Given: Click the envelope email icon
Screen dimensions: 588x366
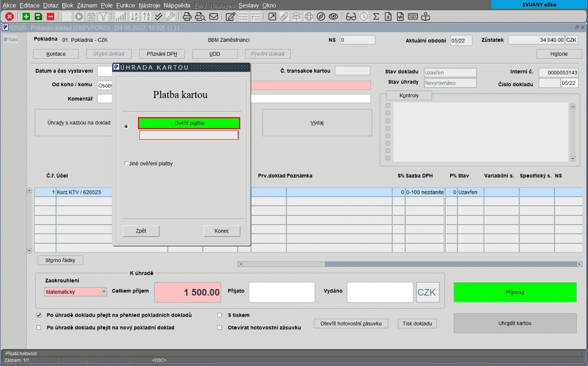Looking at the screenshot, I should [214, 17].
